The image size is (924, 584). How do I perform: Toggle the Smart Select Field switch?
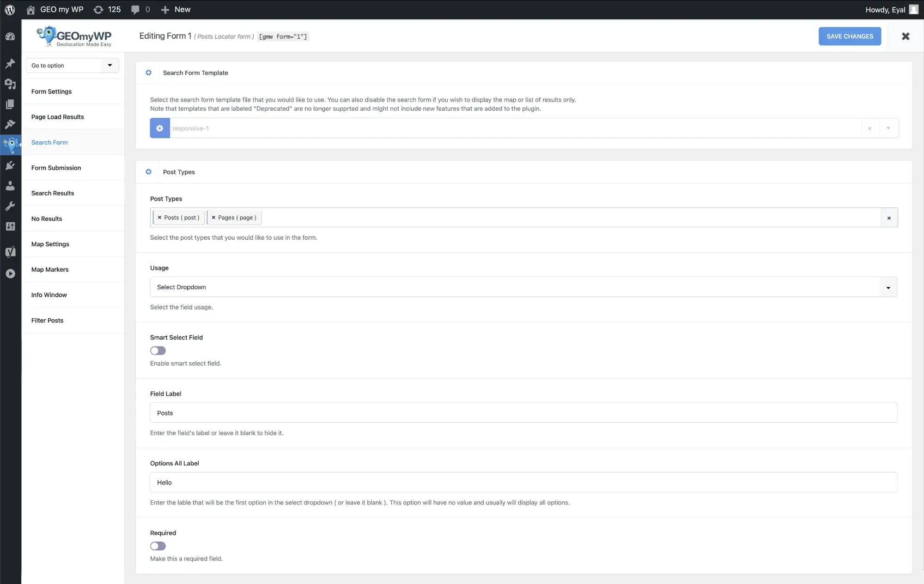pyautogui.click(x=158, y=351)
